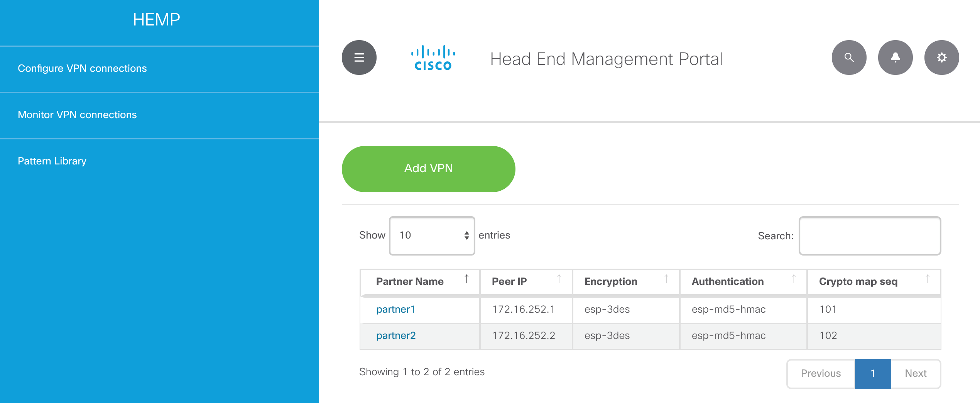Click the hamburger menu icon
This screenshot has width=980, height=403.
359,58
